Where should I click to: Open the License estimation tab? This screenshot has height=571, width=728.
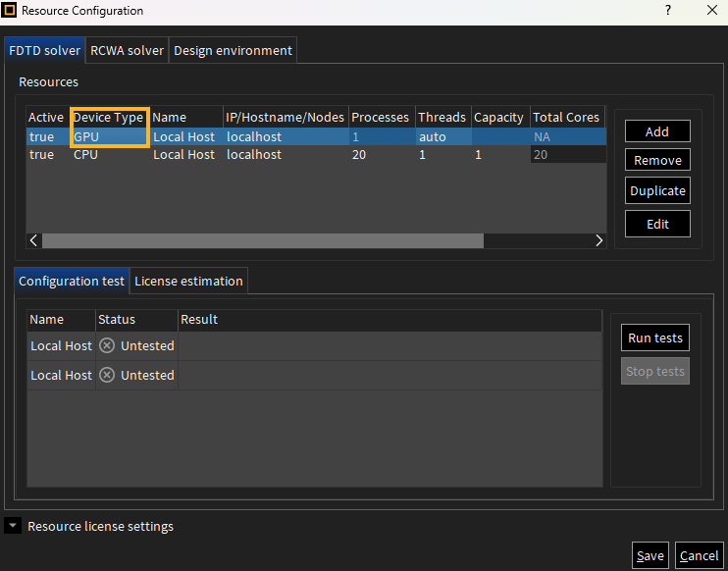(x=188, y=281)
